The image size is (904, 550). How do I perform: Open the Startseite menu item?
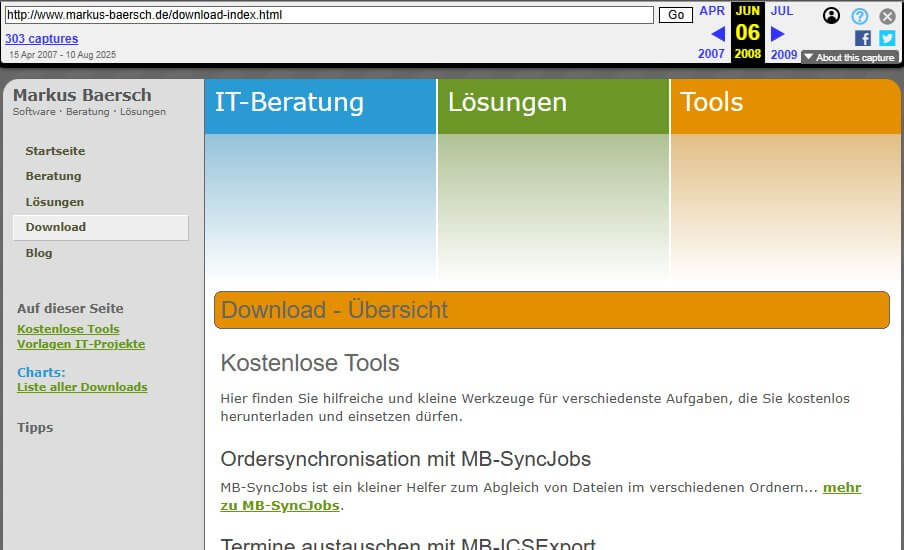55,151
